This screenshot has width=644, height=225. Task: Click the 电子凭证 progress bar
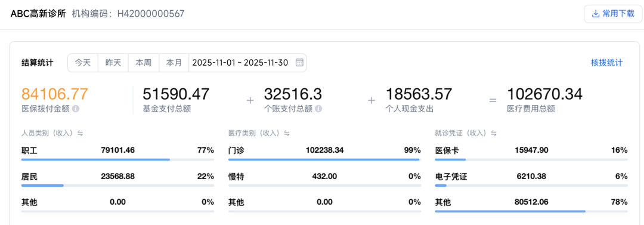pos(531,186)
